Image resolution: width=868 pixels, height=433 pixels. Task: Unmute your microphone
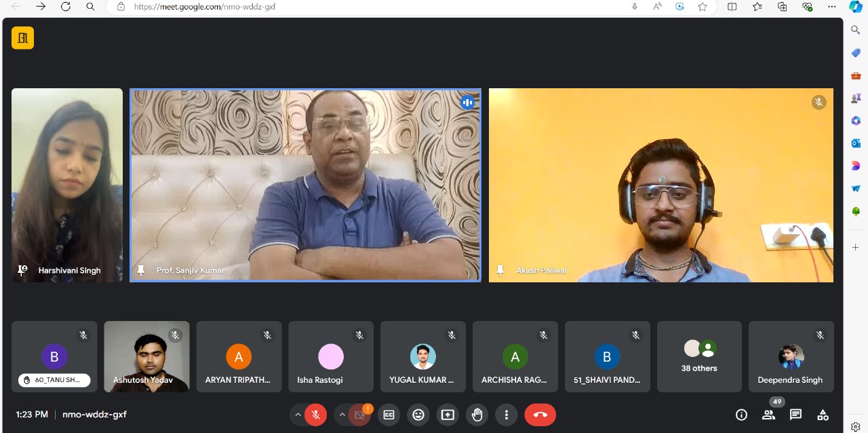point(315,415)
